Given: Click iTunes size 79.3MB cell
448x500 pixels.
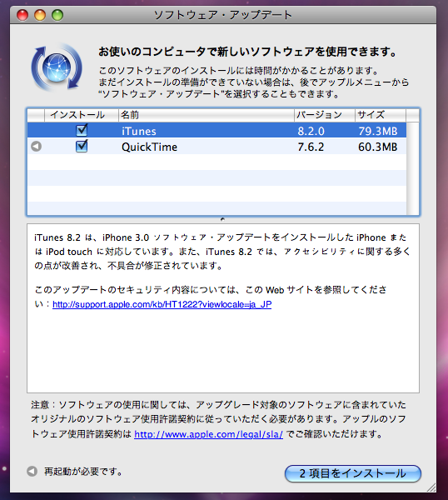Looking at the screenshot, I should pyautogui.click(x=378, y=131).
